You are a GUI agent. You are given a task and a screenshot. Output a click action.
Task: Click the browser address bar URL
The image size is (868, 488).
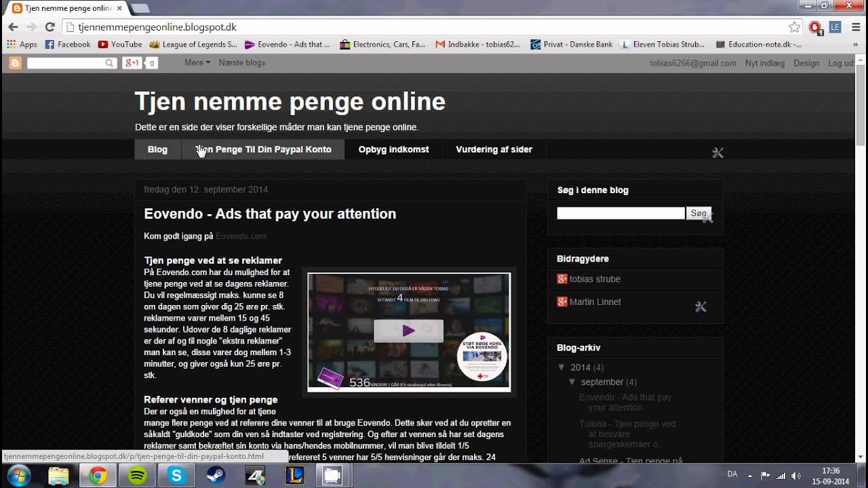coord(157,27)
